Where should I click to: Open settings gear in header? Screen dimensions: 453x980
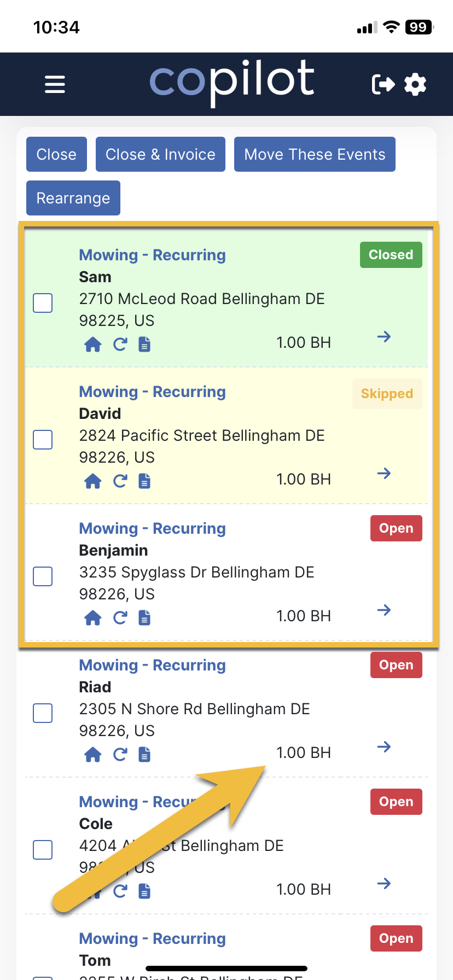415,84
